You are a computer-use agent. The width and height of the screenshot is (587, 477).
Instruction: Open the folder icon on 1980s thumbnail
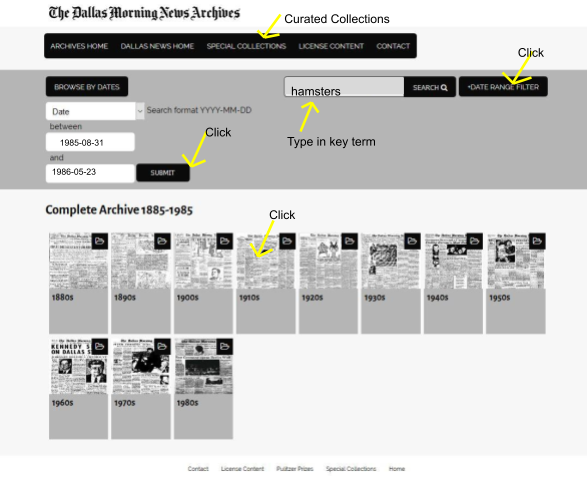(225, 347)
